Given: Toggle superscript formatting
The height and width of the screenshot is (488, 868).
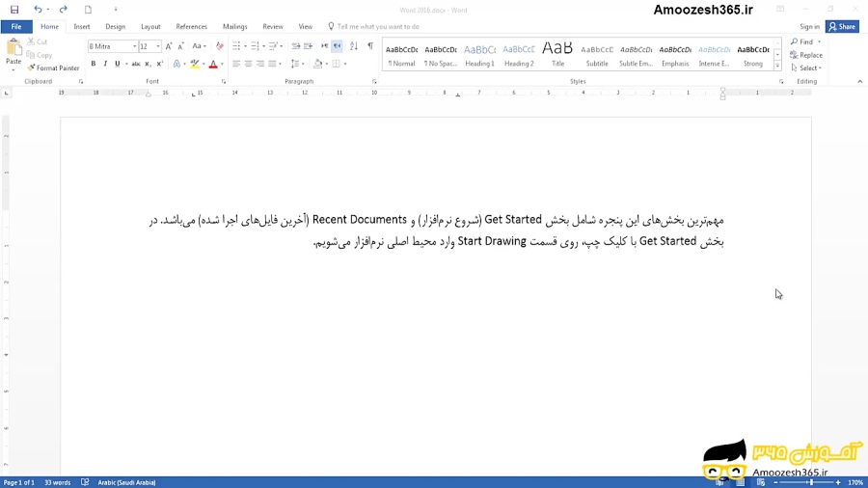Looking at the screenshot, I should click(x=159, y=64).
